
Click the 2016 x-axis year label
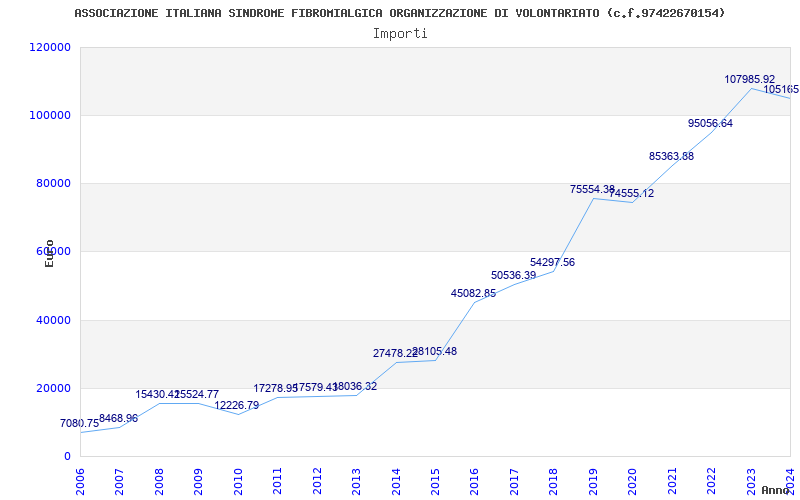point(474,482)
